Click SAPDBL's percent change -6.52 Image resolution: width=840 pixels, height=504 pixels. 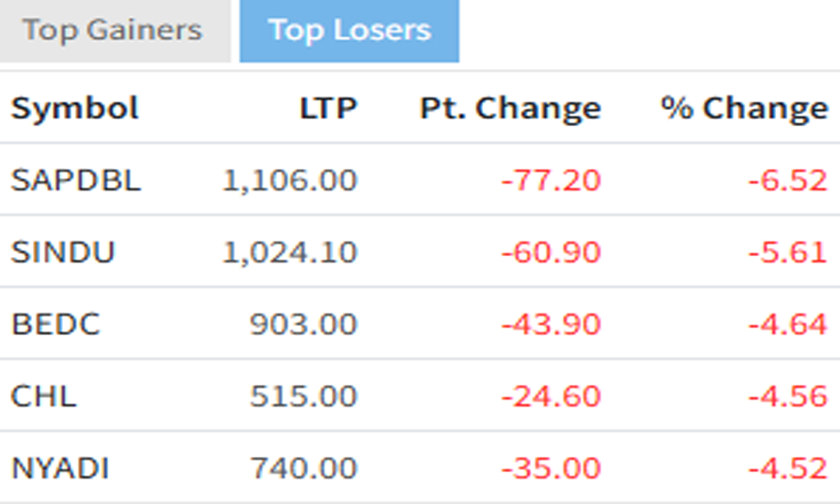[787, 180]
